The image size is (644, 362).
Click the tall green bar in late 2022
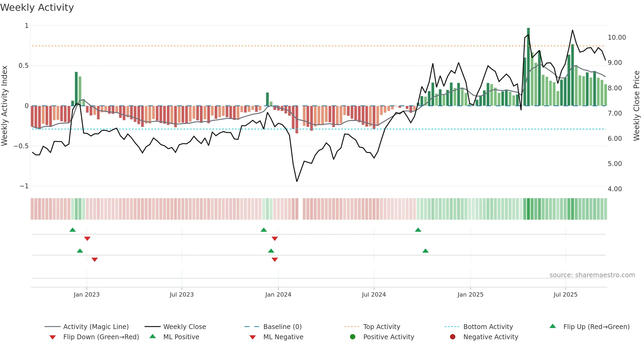(76, 89)
